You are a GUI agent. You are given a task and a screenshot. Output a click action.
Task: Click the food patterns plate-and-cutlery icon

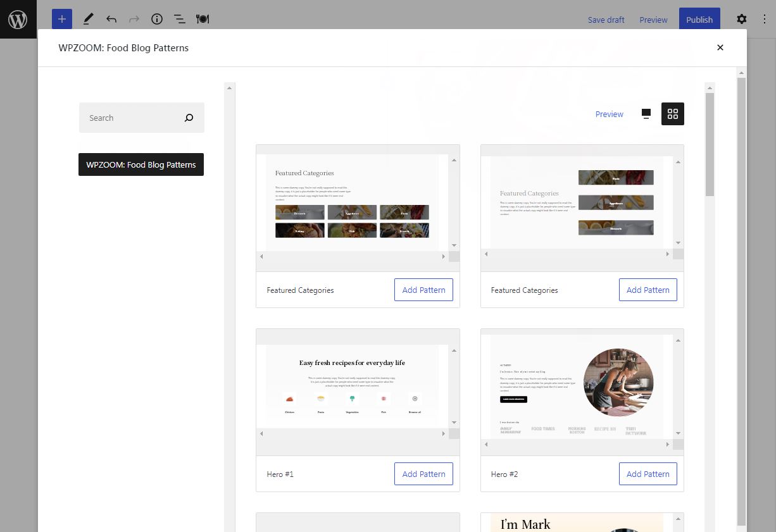point(203,19)
